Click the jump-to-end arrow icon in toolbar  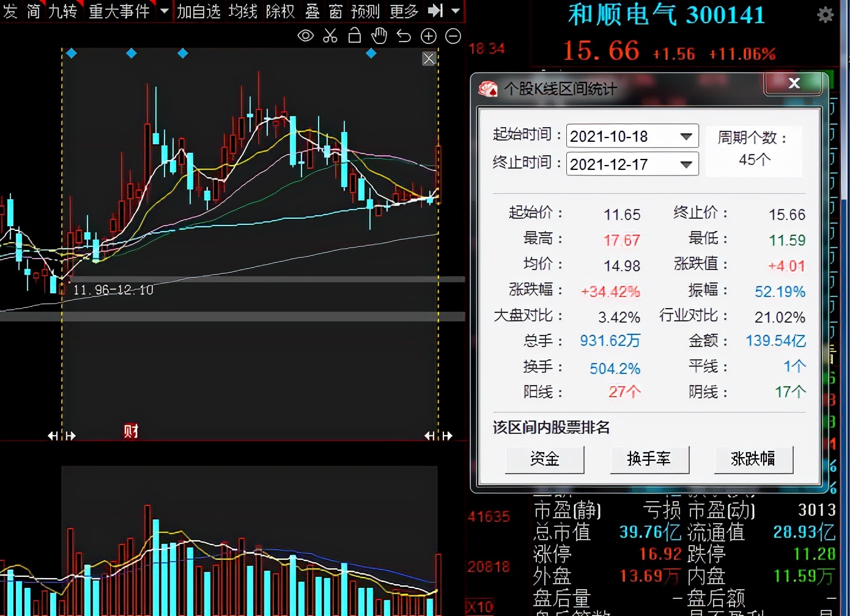(435, 10)
